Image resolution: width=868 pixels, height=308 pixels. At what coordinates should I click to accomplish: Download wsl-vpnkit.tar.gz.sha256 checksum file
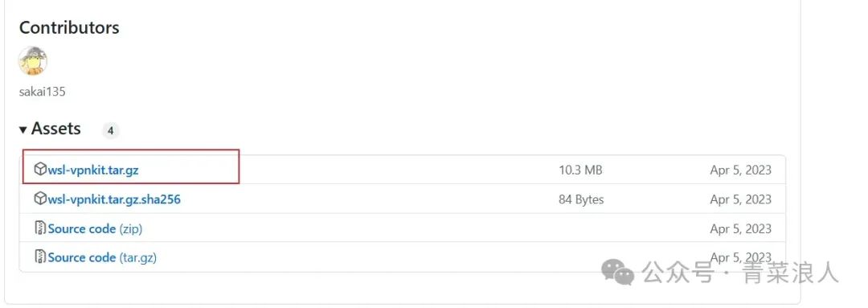point(114,199)
